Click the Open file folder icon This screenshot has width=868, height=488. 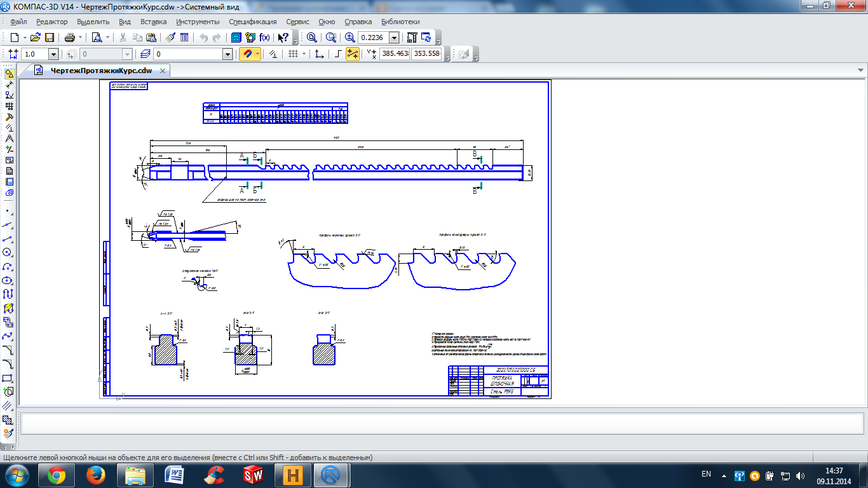(x=36, y=37)
